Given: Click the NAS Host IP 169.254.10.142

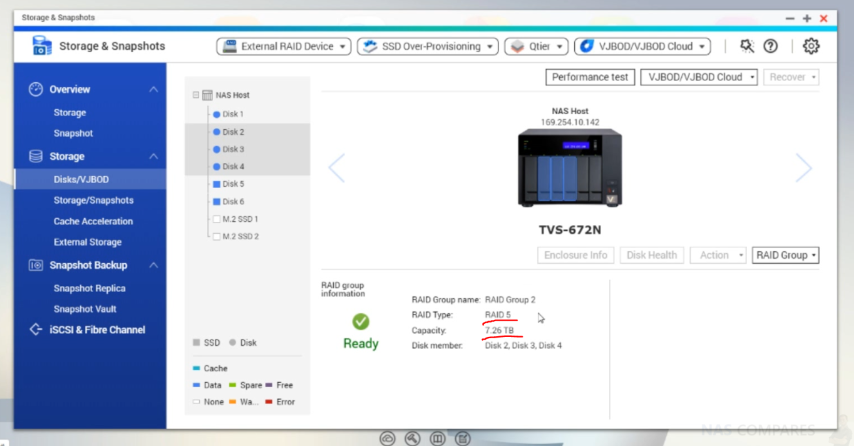Looking at the screenshot, I should [x=570, y=123].
